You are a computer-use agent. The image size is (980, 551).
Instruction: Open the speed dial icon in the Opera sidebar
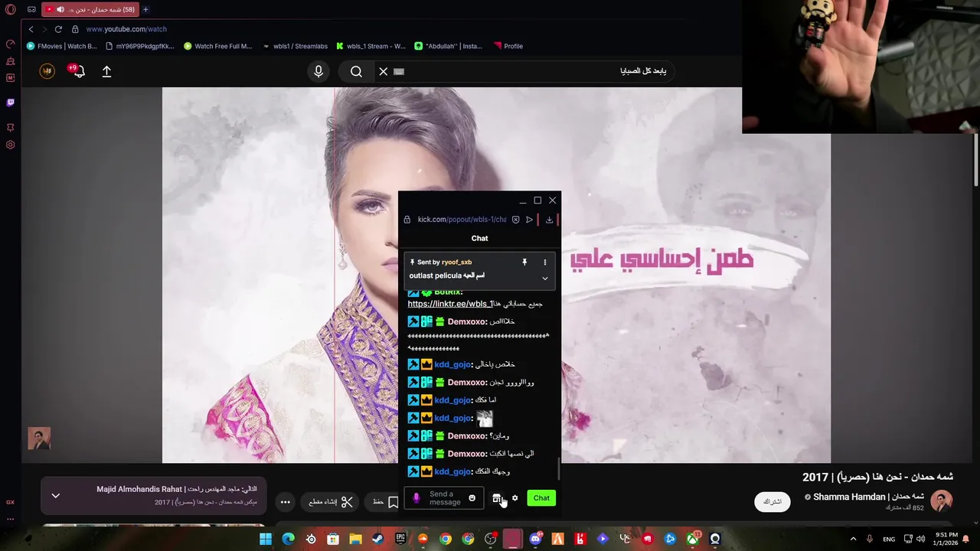(x=10, y=44)
